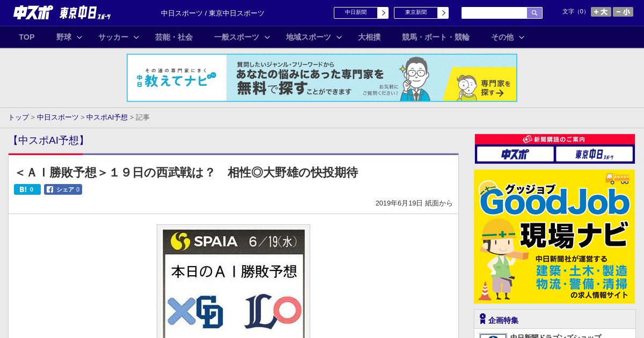This screenshot has width=644, height=338.
Task: Open the 野球 menu
Action: 64,37
